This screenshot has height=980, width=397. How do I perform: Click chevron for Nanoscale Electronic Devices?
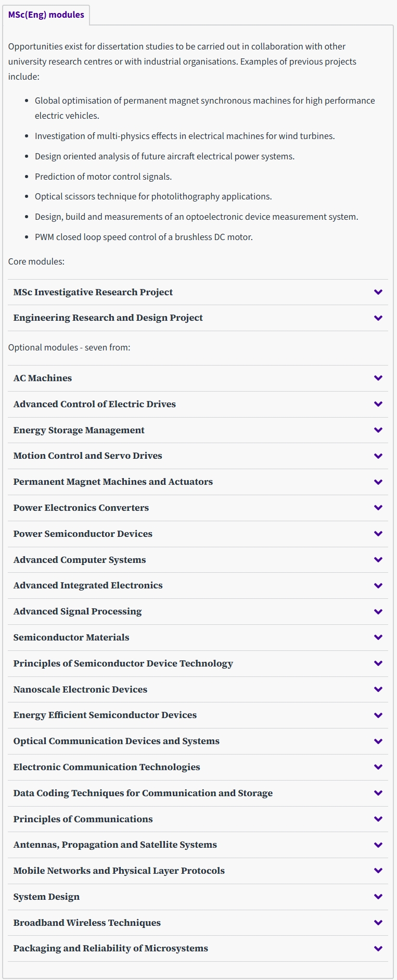point(378,689)
